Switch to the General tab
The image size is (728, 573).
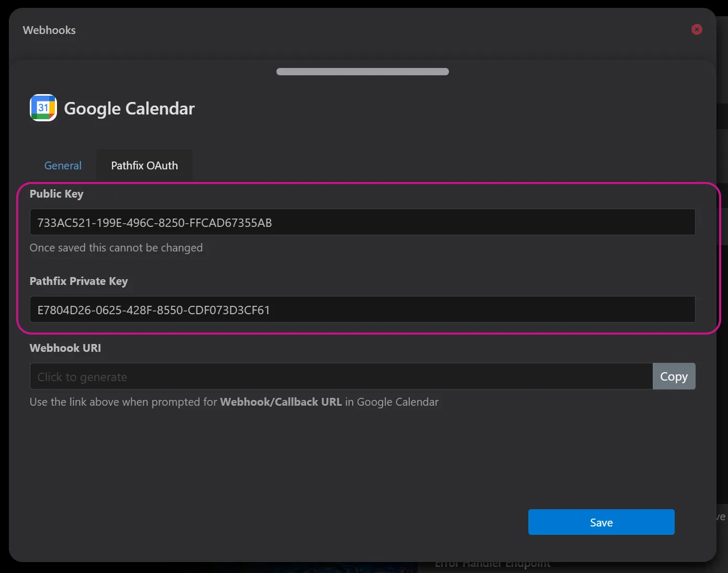tap(63, 166)
